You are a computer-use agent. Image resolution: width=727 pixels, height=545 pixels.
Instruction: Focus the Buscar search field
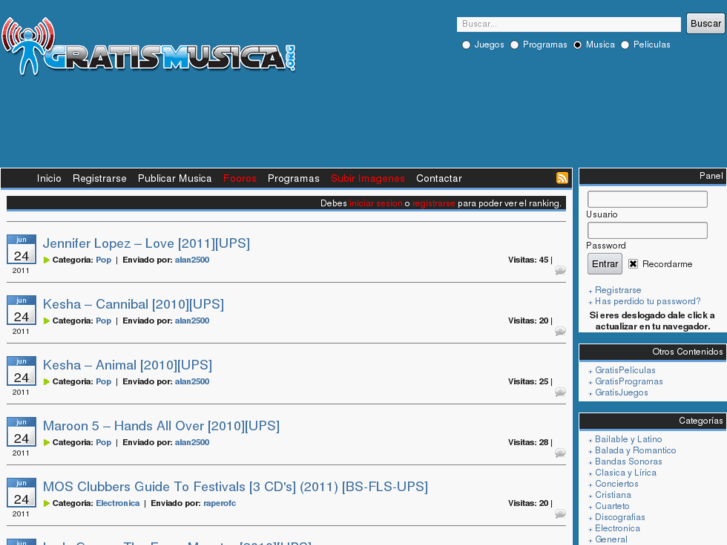click(568, 24)
